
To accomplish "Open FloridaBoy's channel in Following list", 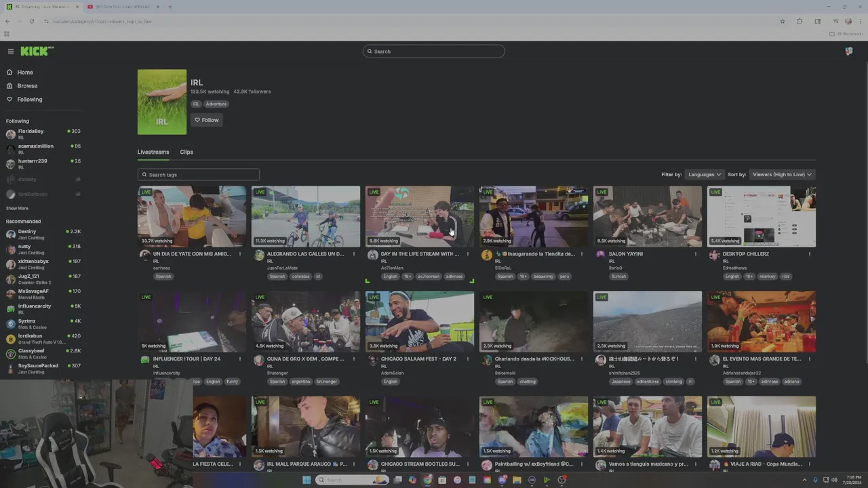I will pos(43,134).
